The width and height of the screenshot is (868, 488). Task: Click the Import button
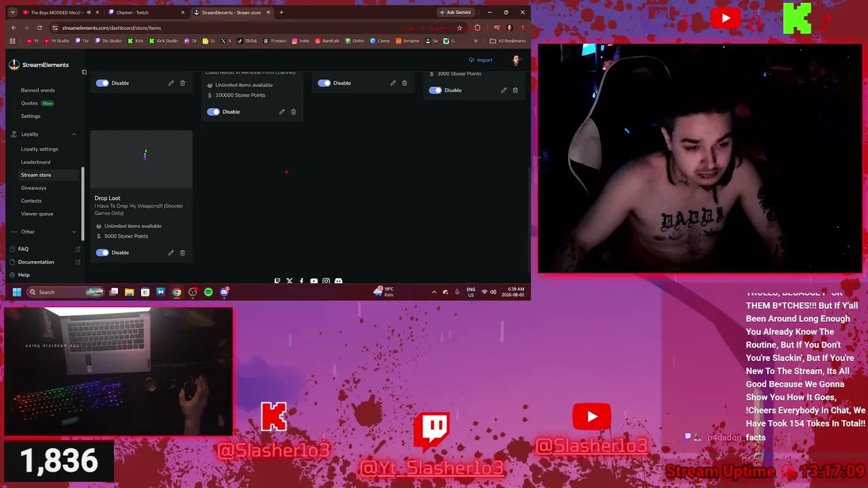[x=481, y=60]
